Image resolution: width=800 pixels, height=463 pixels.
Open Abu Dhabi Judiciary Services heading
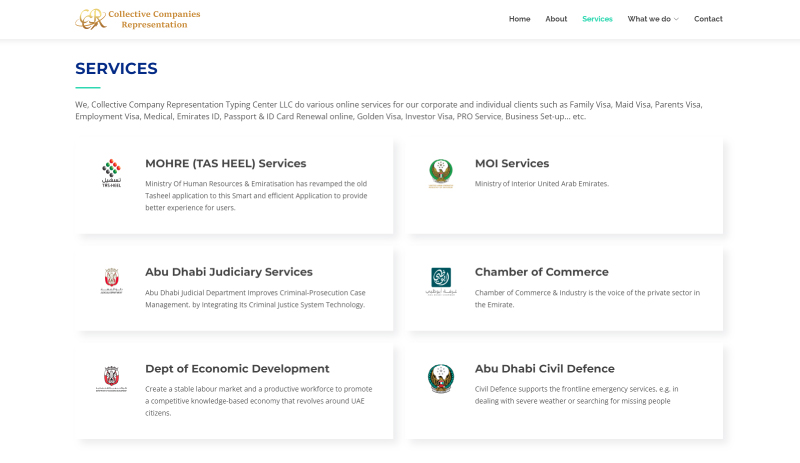[x=229, y=272]
